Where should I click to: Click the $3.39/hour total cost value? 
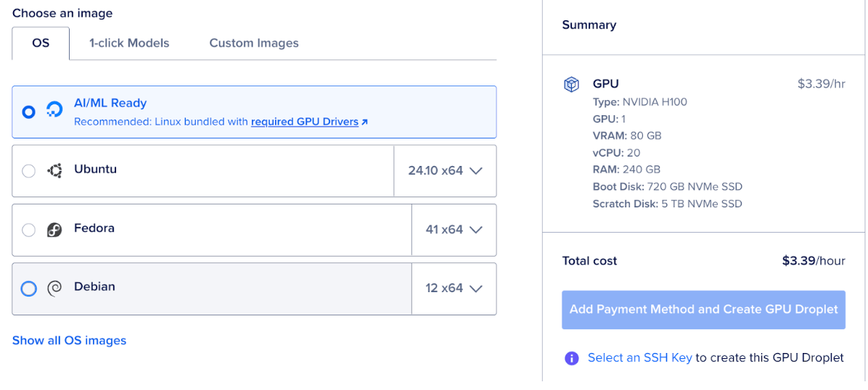(x=814, y=261)
